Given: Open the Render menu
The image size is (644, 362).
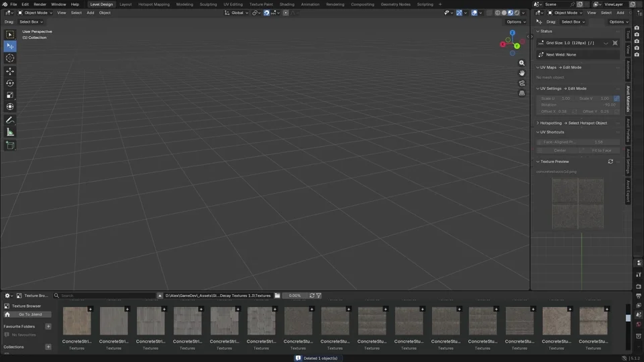Looking at the screenshot, I should click(x=40, y=4).
